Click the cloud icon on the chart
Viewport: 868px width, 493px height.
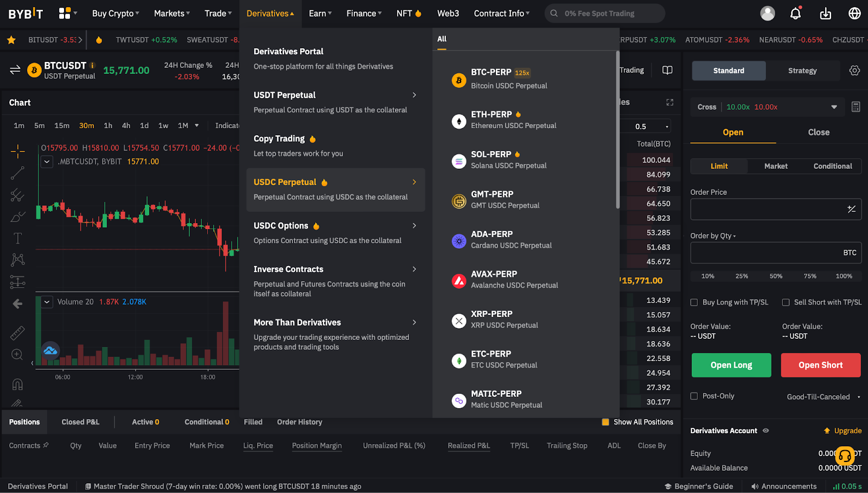[x=50, y=351]
